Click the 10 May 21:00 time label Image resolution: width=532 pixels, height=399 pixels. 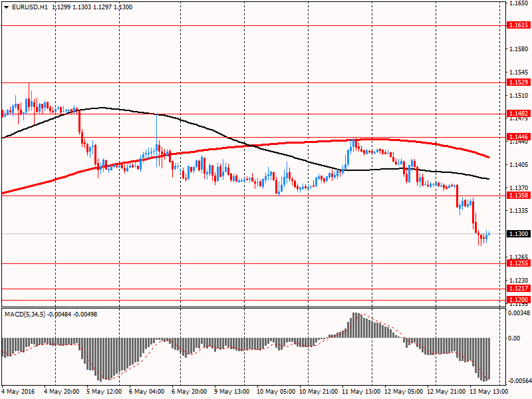(319, 392)
